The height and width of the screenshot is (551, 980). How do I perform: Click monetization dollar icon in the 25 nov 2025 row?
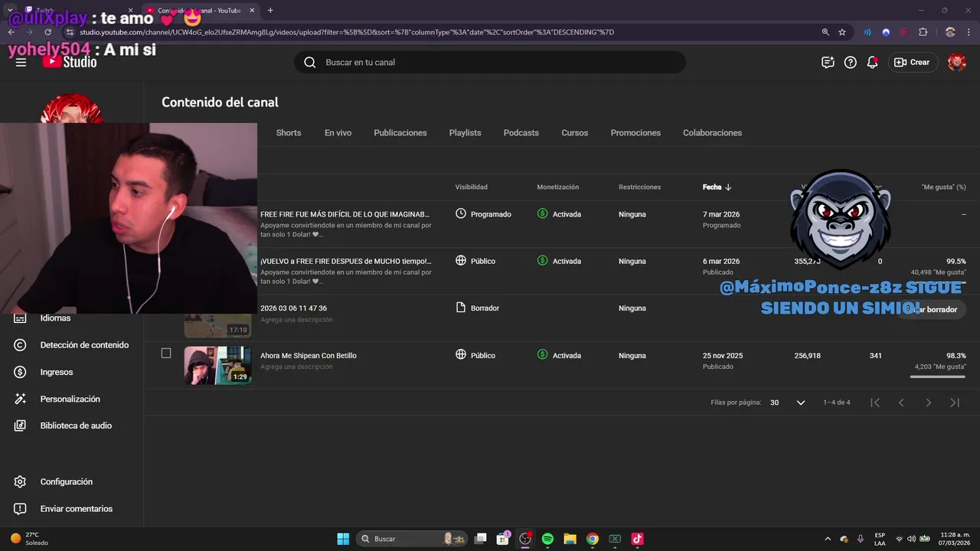click(542, 354)
